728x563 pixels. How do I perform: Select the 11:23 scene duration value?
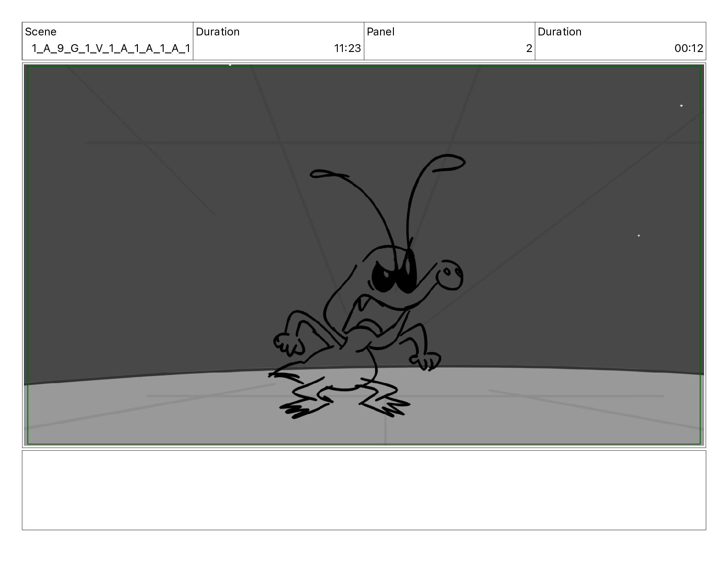click(347, 48)
